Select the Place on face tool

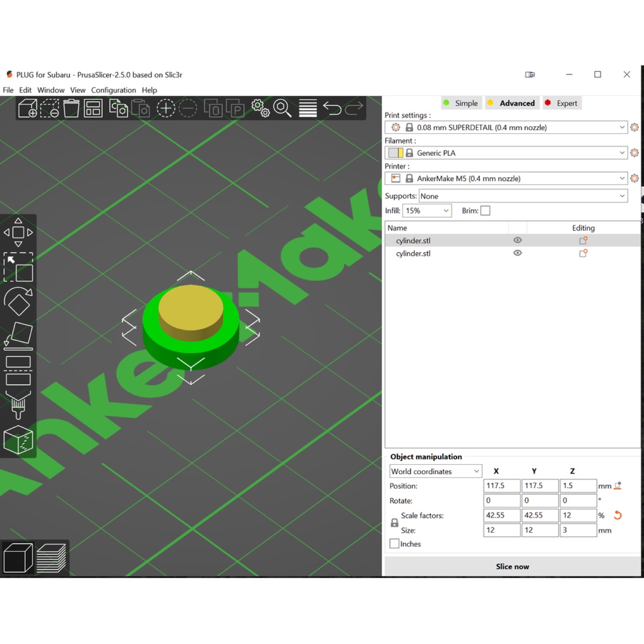(x=18, y=336)
